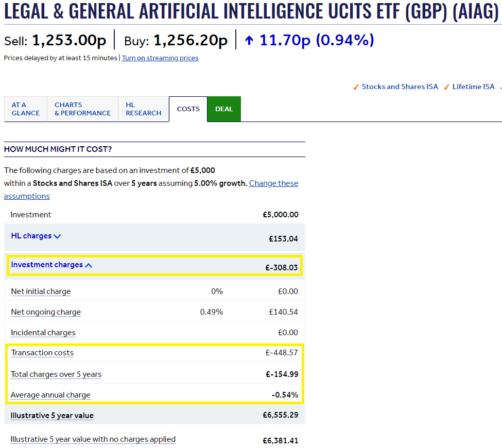Open the Transaction costs explanation

tap(42, 352)
